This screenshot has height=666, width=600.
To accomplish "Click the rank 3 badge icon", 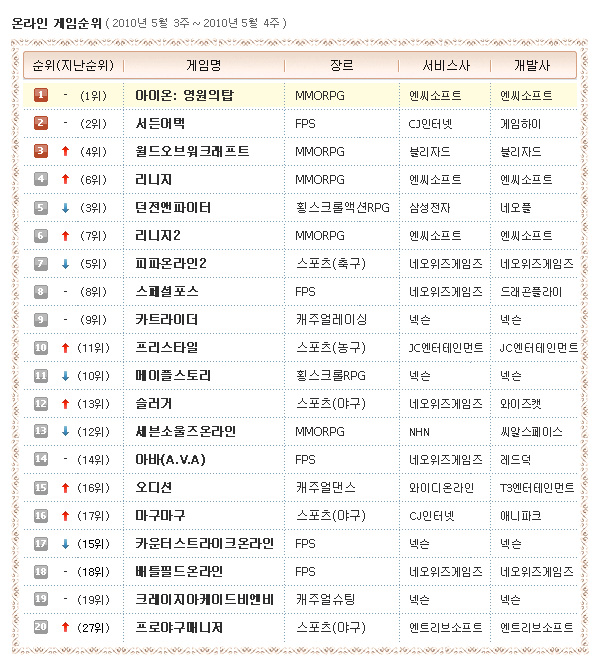I will point(41,151).
